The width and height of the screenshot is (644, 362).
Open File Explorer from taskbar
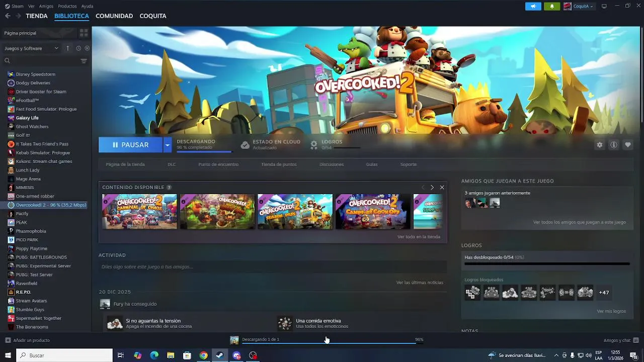click(171, 355)
